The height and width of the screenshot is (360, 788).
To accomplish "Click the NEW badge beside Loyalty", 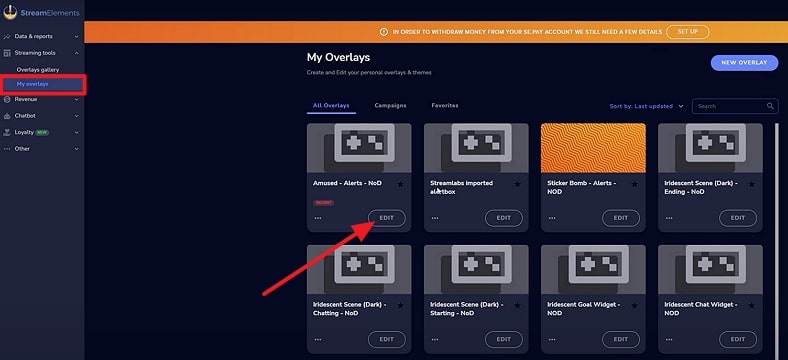I will pyautogui.click(x=42, y=133).
